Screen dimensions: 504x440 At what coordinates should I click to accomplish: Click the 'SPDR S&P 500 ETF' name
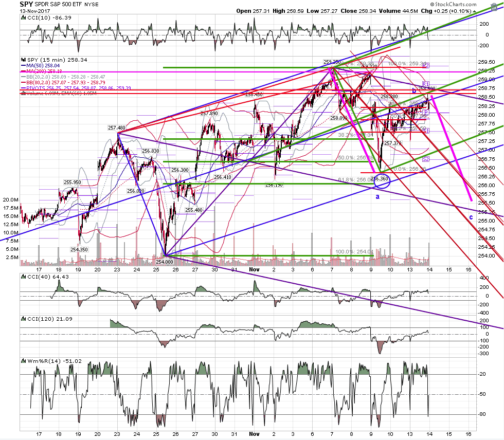[x=59, y=5]
